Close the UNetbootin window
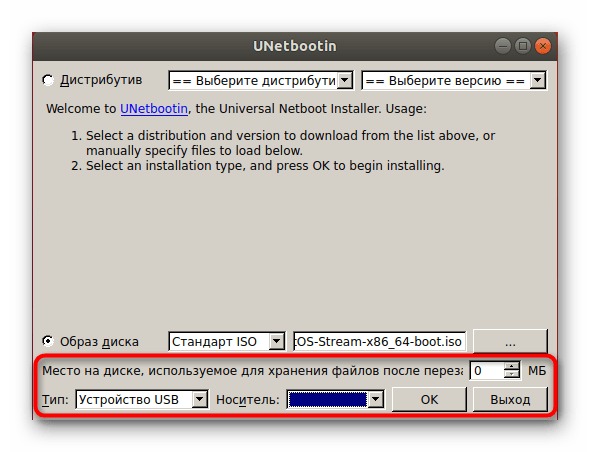 (543, 46)
